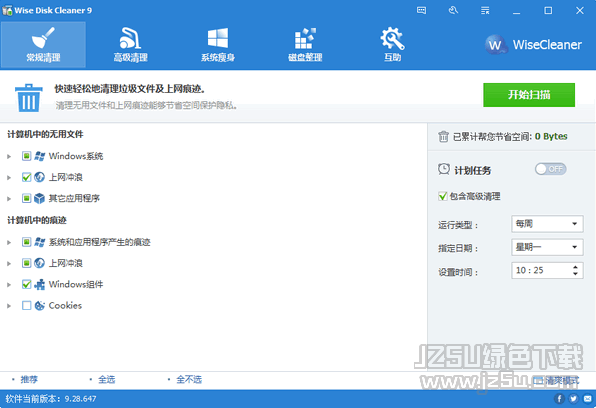Open the Twitter icon in status bar
The width and height of the screenshot is (596, 408).
[x=573, y=398]
